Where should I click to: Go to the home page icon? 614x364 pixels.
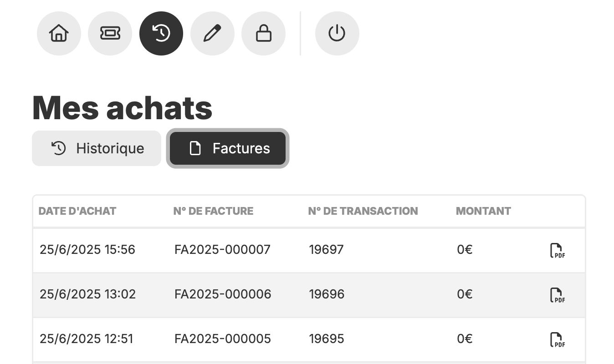(x=59, y=34)
